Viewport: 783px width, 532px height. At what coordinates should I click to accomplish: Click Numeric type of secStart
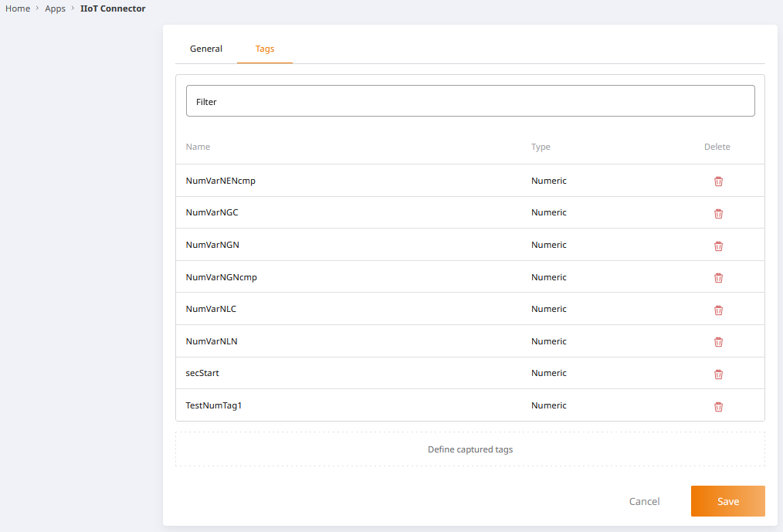tap(548, 373)
